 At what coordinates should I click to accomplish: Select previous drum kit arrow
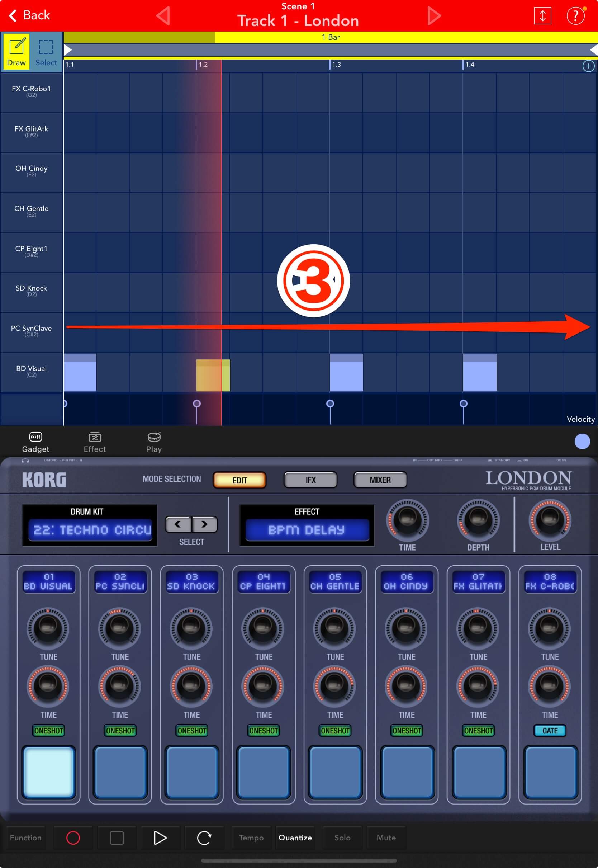178,524
